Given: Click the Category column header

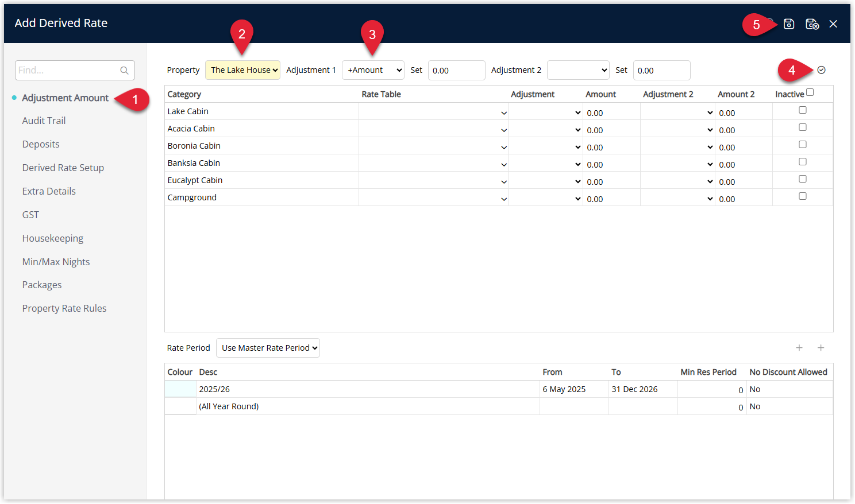Looking at the screenshot, I should (x=184, y=94).
